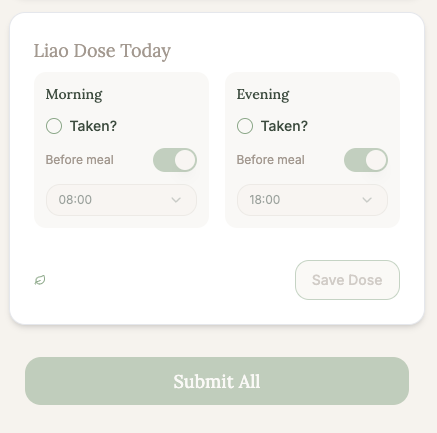The height and width of the screenshot is (433, 437).
Task: Click the chevron arrow in the 08:00 field
Action: point(176,200)
